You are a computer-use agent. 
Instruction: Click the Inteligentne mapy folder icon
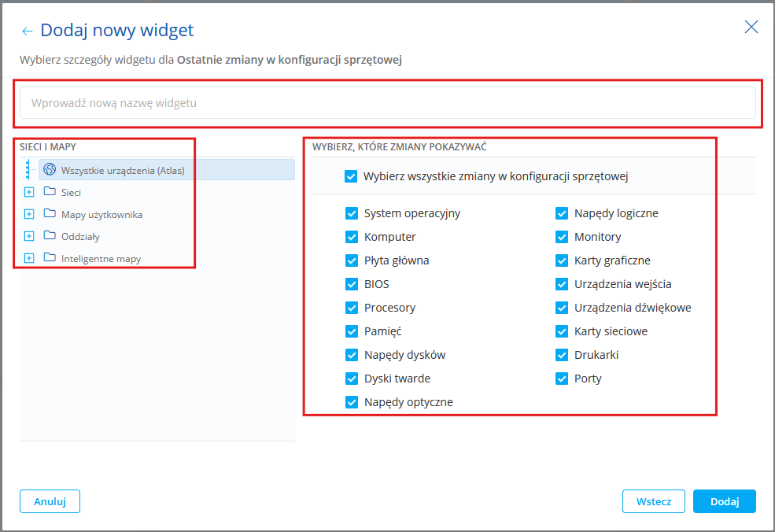tap(50, 258)
